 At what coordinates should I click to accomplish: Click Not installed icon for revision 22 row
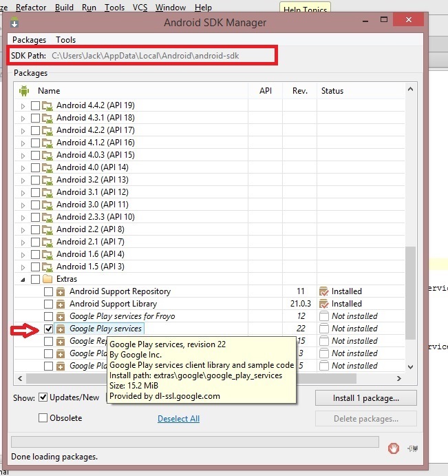click(x=324, y=329)
